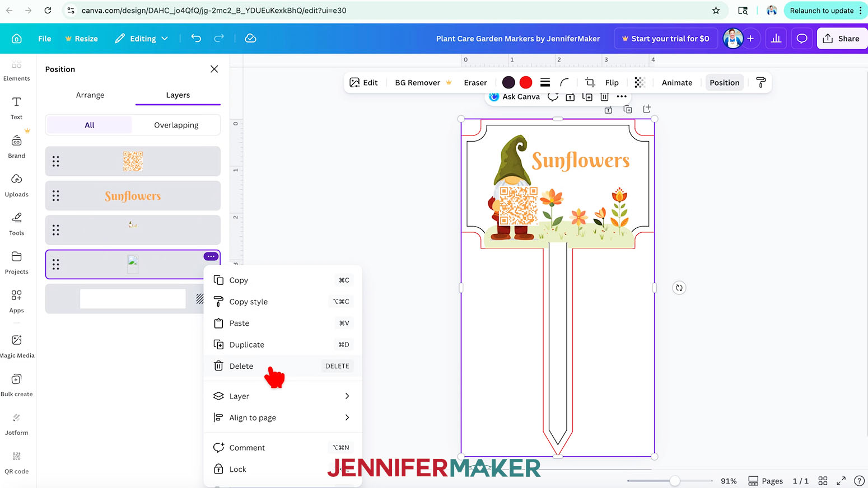Open analytics bar chart icon

click(776, 39)
